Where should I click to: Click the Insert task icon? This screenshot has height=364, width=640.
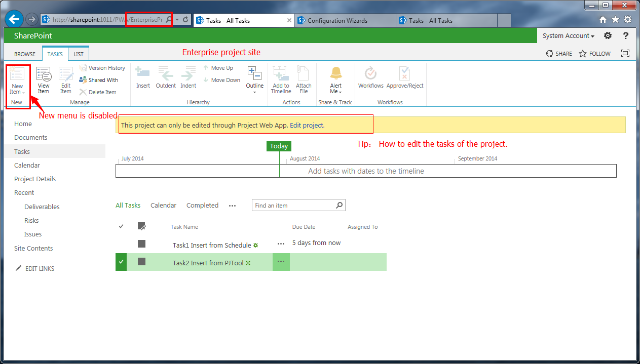click(143, 77)
